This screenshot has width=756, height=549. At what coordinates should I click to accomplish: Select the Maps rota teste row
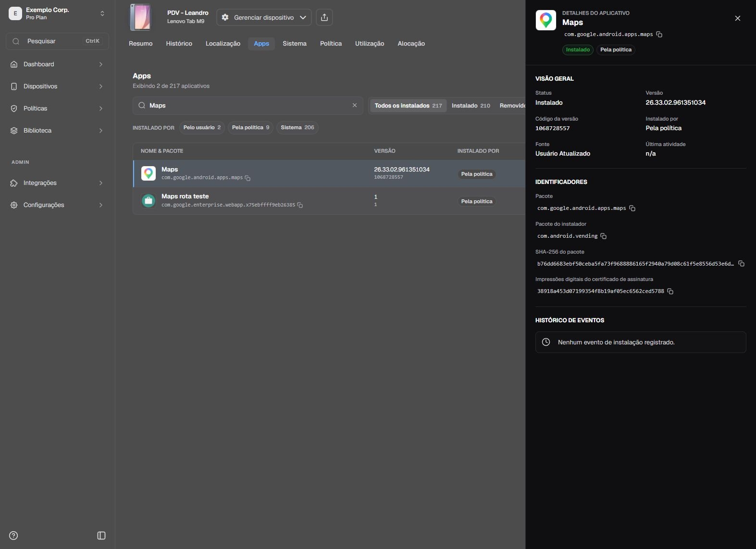329,201
